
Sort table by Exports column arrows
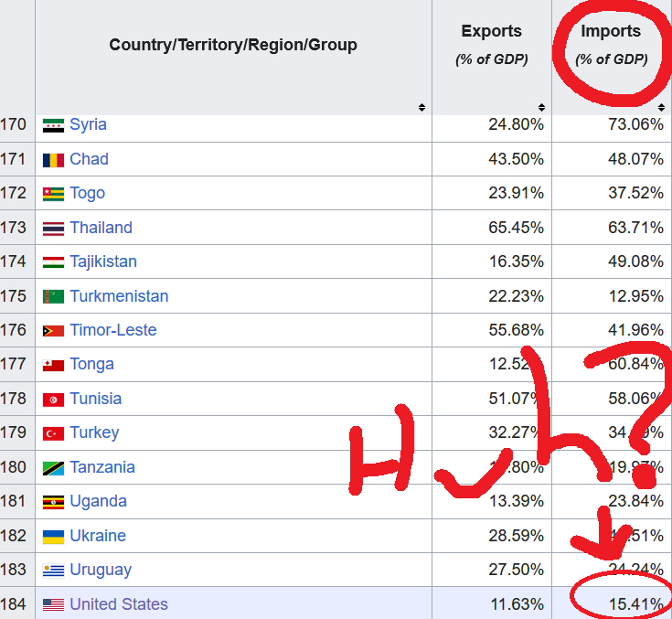click(x=541, y=108)
